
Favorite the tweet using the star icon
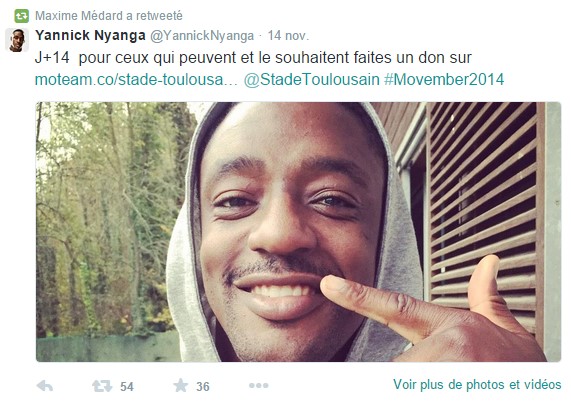tap(181, 385)
